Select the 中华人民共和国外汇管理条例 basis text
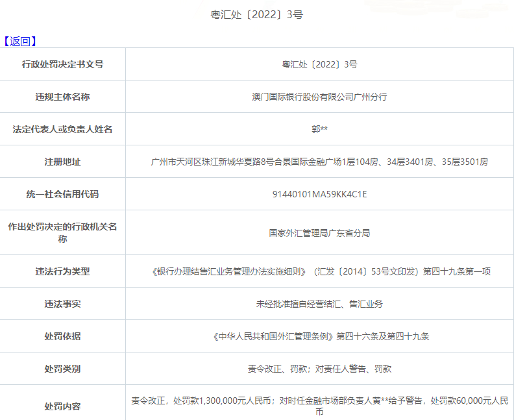514x420 pixels. click(319, 336)
